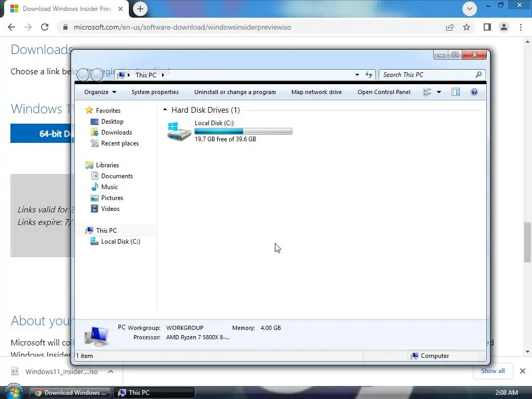Screen dimensions: 532x399
Task: Click the site lock icon in Chrome
Action: point(65,27)
